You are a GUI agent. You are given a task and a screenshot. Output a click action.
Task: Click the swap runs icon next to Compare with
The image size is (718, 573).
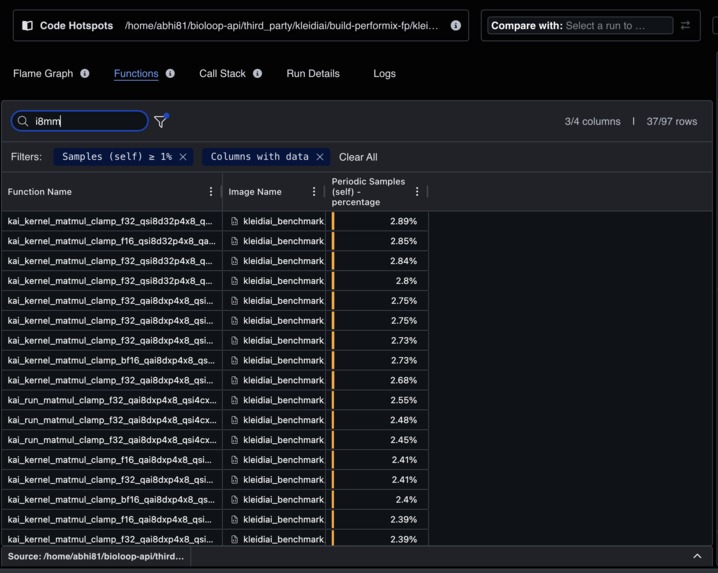click(685, 26)
